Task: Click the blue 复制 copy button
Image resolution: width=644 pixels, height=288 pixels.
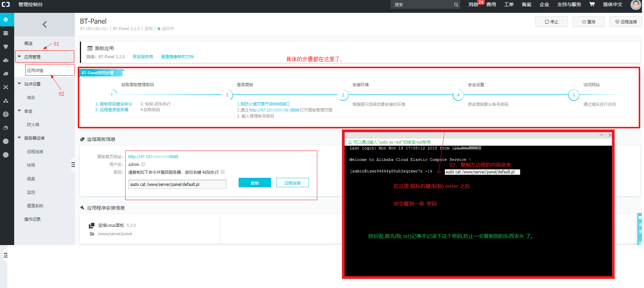Action: tap(255, 183)
